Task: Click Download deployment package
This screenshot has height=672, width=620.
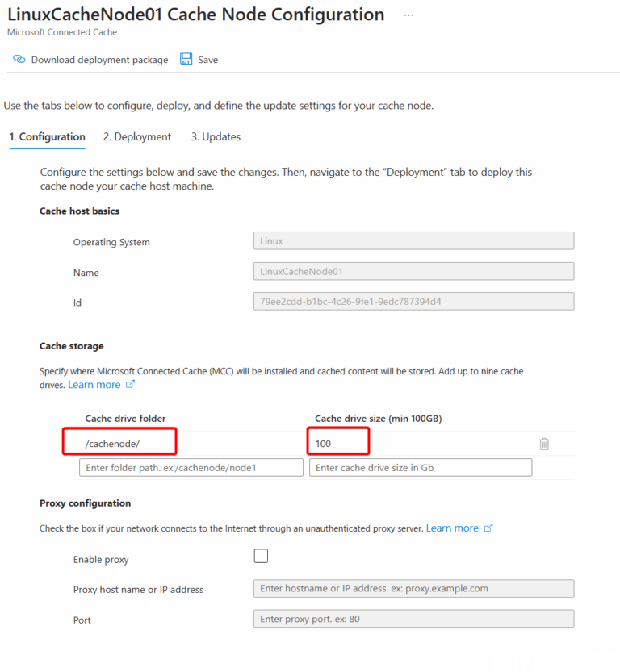Action: pos(99,59)
